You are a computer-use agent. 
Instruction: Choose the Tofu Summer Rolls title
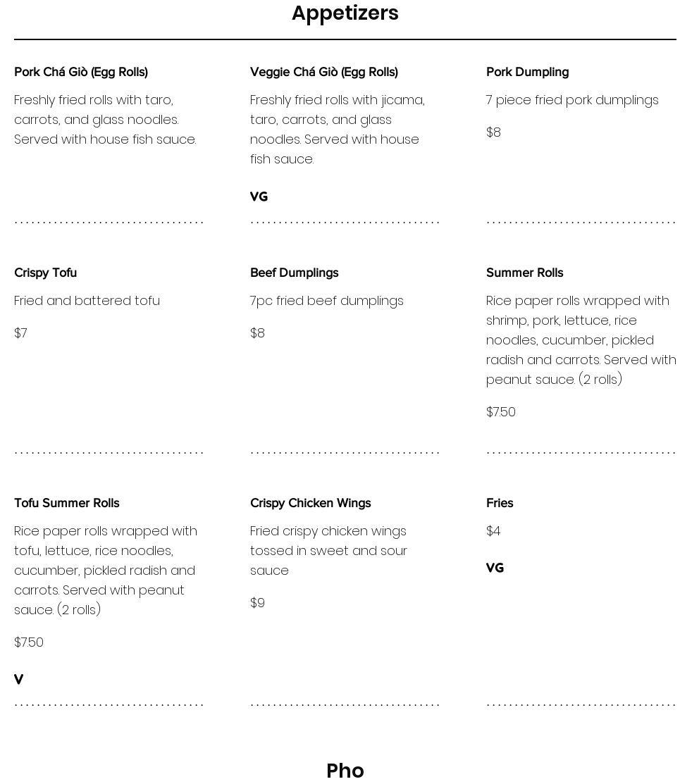(x=67, y=503)
